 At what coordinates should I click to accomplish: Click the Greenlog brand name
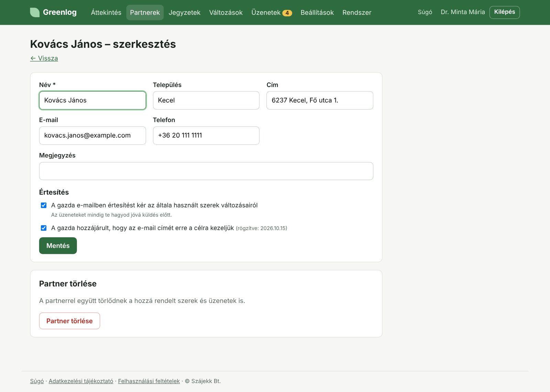click(x=60, y=12)
